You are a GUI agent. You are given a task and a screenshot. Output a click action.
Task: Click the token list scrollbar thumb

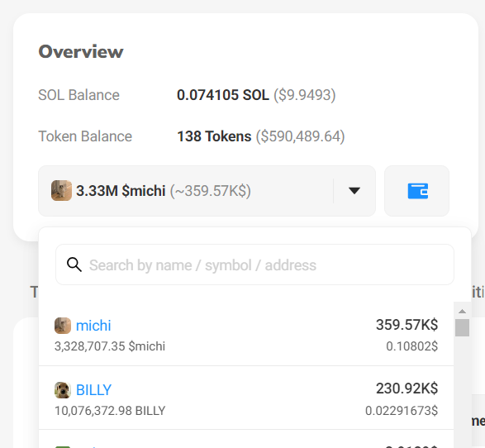(462, 327)
